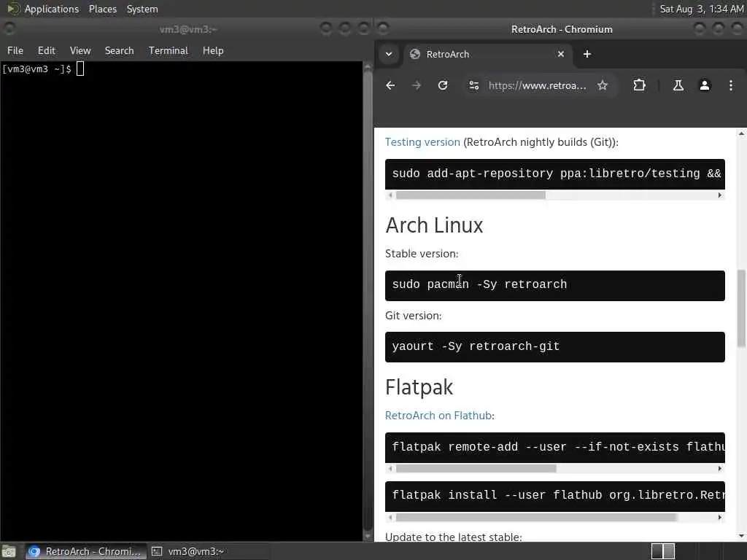Click the workspace switcher in bottom panel

tap(662, 551)
